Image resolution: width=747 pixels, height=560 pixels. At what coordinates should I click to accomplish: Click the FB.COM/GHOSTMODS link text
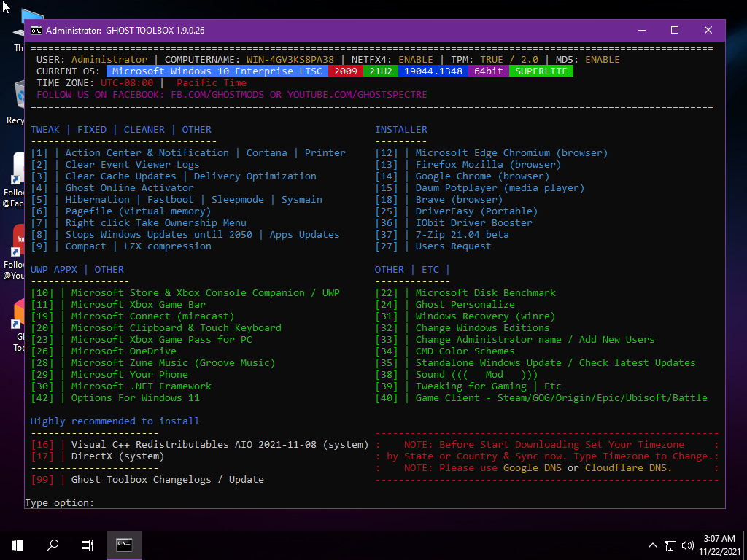[x=217, y=95]
